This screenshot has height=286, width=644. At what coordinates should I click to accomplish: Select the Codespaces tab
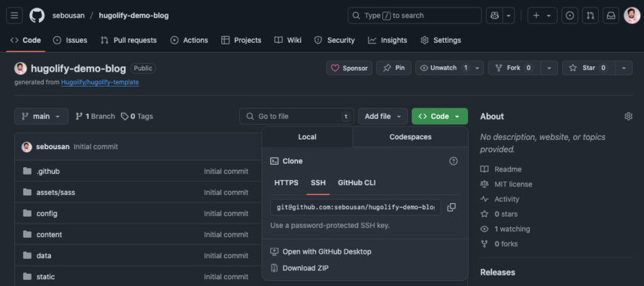(x=410, y=137)
